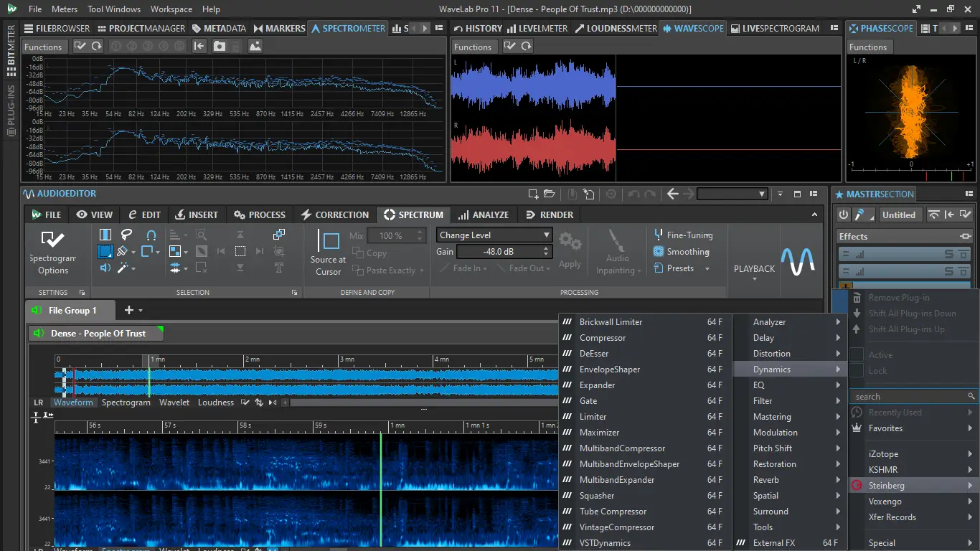Viewport: 980px width, 551px height.
Task: Click the Smoothing icon in Processing
Action: 659,252
